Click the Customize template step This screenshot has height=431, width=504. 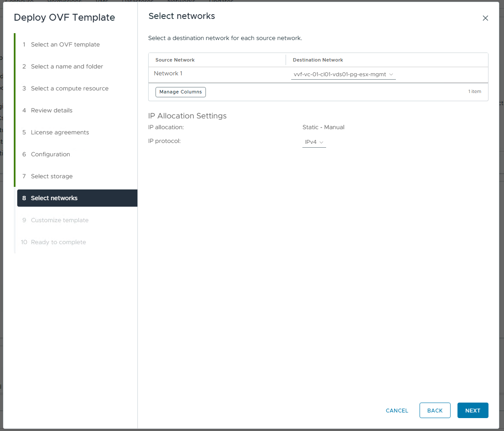coord(59,220)
